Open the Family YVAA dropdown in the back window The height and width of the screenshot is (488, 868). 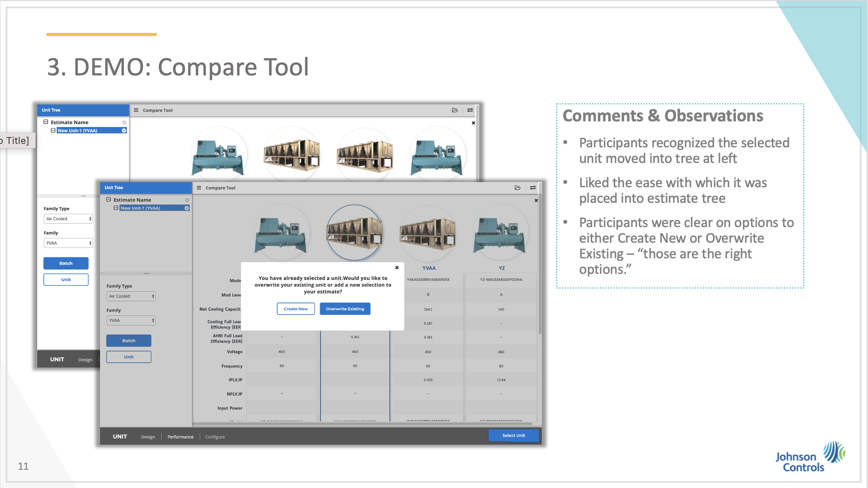tap(68, 243)
